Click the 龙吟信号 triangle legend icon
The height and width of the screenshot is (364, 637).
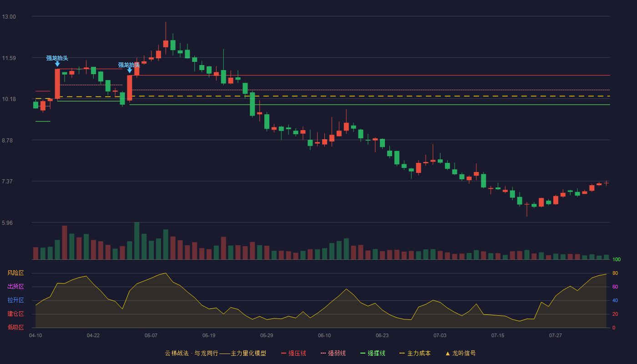[448, 353]
